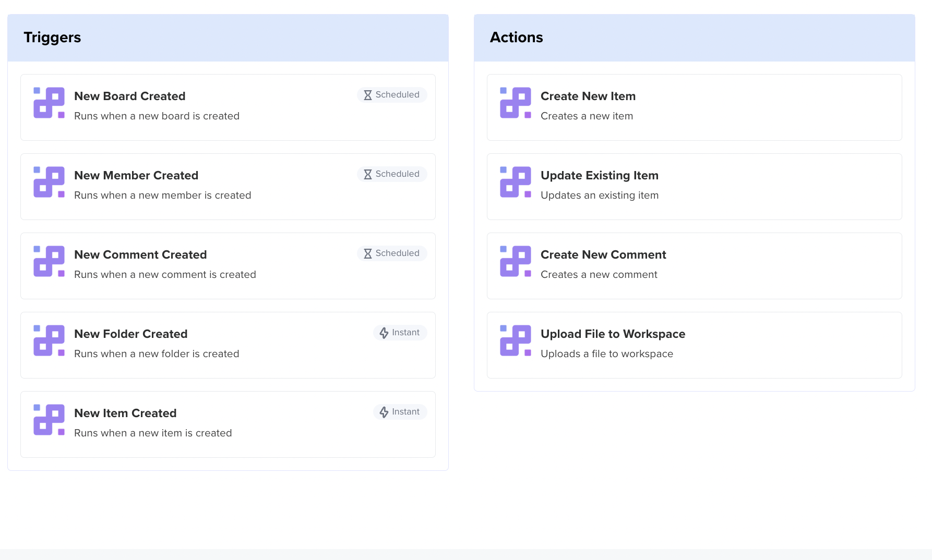
Task: Click the app icon beside New Item Created
Action: pyautogui.click(x=49, y=420)
